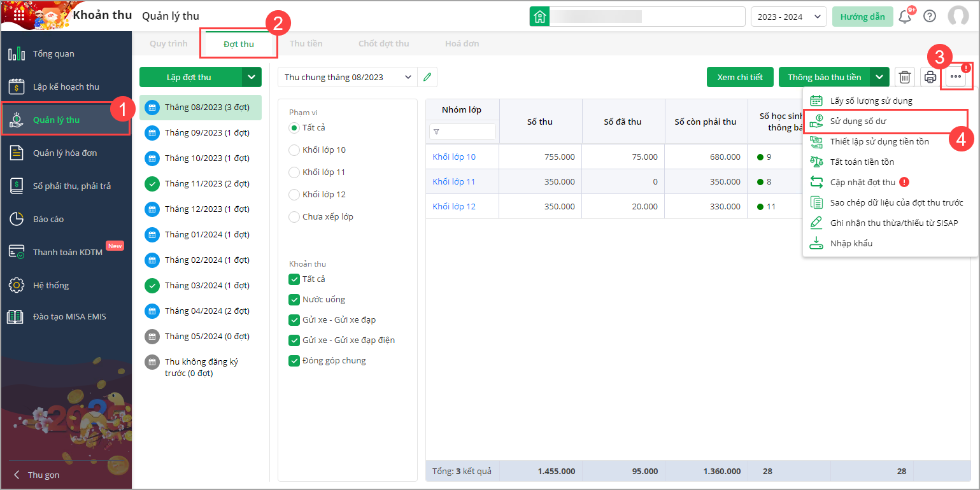Click the printer icon
The image size is (980, 490).
(930, 78)
